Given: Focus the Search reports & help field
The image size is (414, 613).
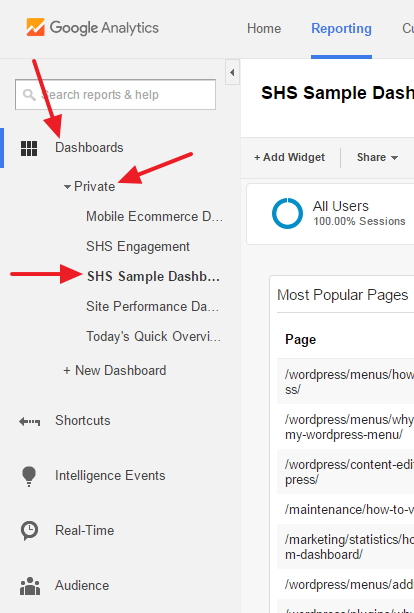Looking at the screenshot, I should tap(115, 95).
